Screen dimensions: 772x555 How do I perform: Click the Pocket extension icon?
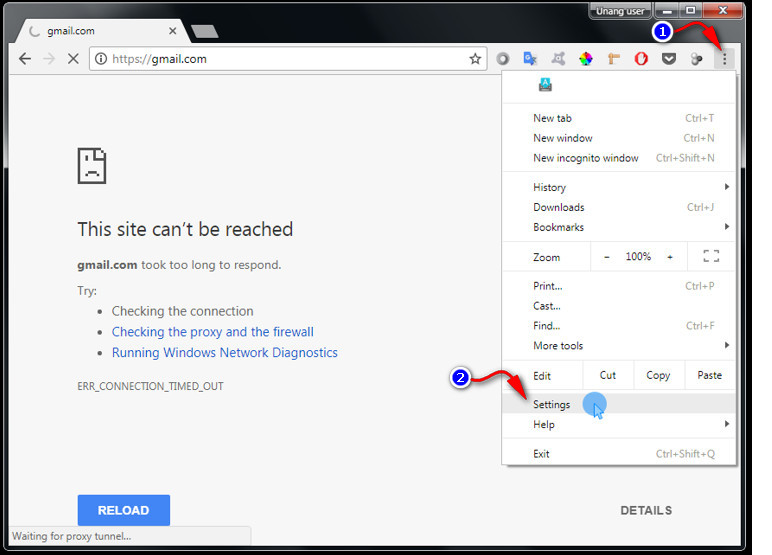coord(669,59)
